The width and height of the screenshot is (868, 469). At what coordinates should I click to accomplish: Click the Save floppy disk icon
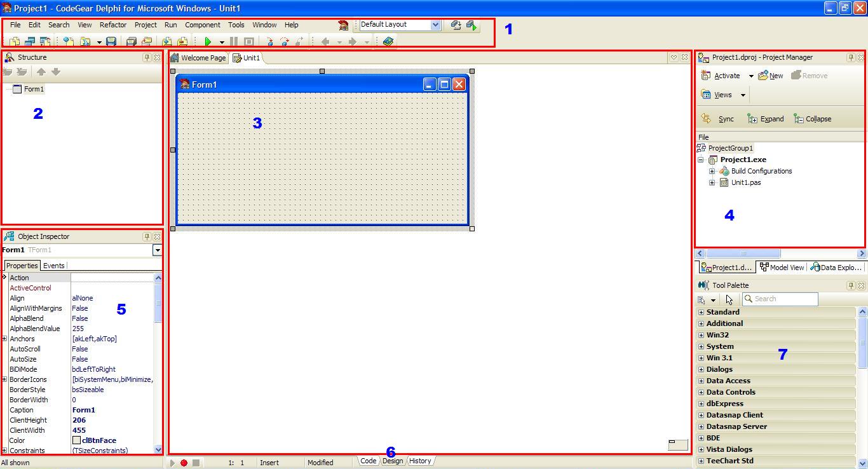pyautogui.click(x=111, y=41)
